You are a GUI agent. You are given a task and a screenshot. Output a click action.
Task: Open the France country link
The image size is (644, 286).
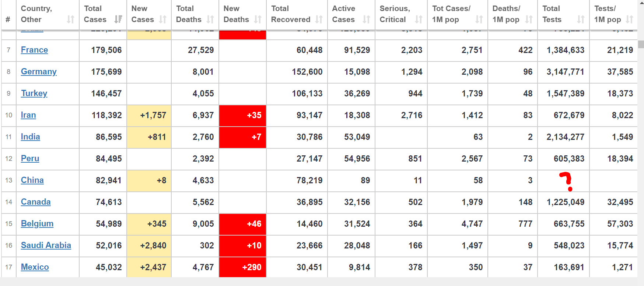point(34,50)
